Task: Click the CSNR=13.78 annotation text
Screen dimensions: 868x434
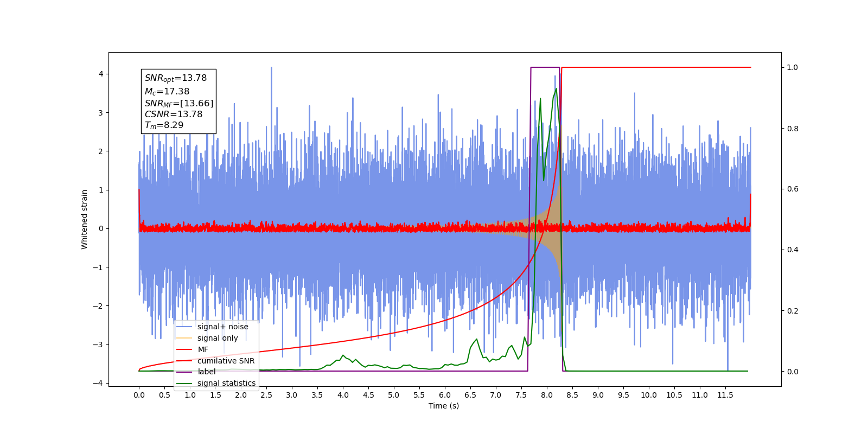Action: (x=174, y=114)
